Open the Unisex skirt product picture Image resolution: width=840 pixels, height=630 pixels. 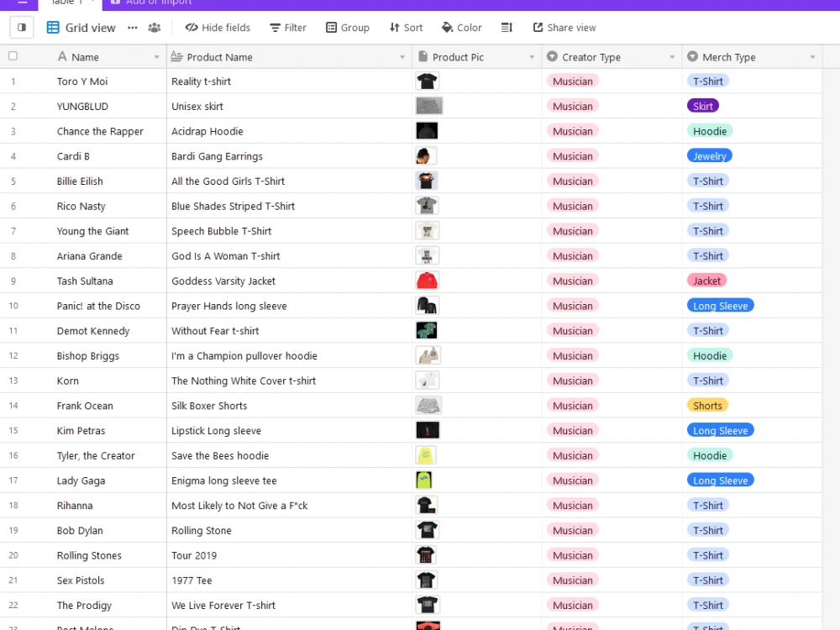pyautogui.click(x=429, y=106)
